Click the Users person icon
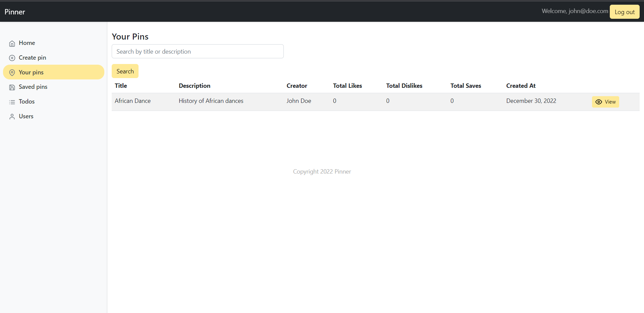Screen dimensions: 644x313 tap(12, 116)
